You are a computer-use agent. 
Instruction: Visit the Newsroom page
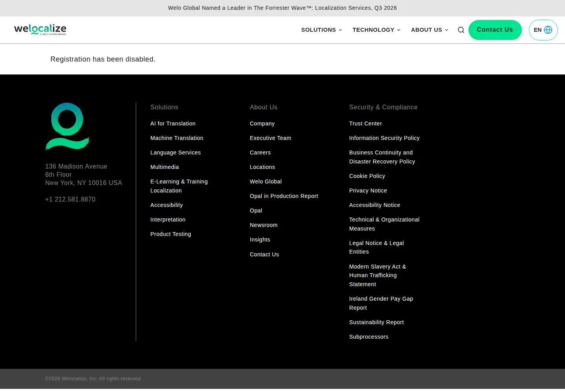coord(264,225)
